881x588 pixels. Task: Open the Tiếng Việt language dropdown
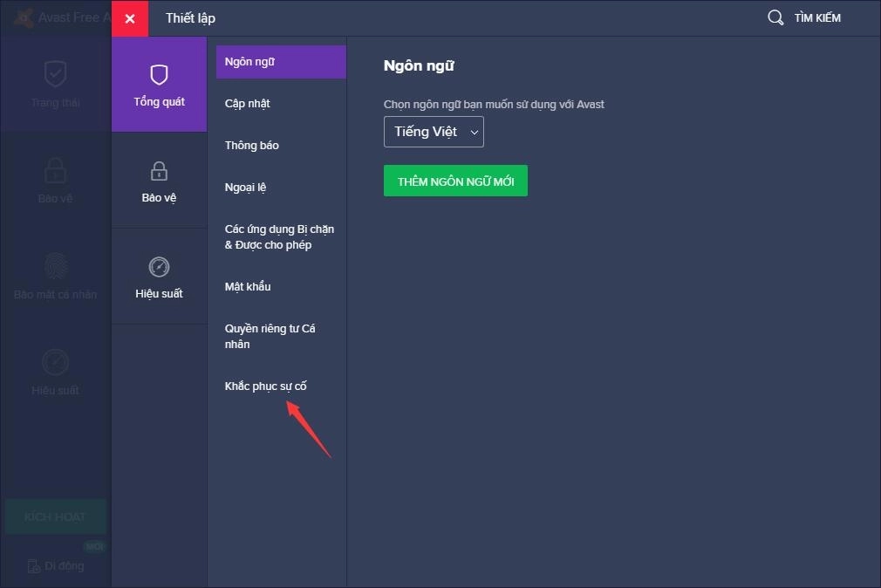tap(434, 132)
